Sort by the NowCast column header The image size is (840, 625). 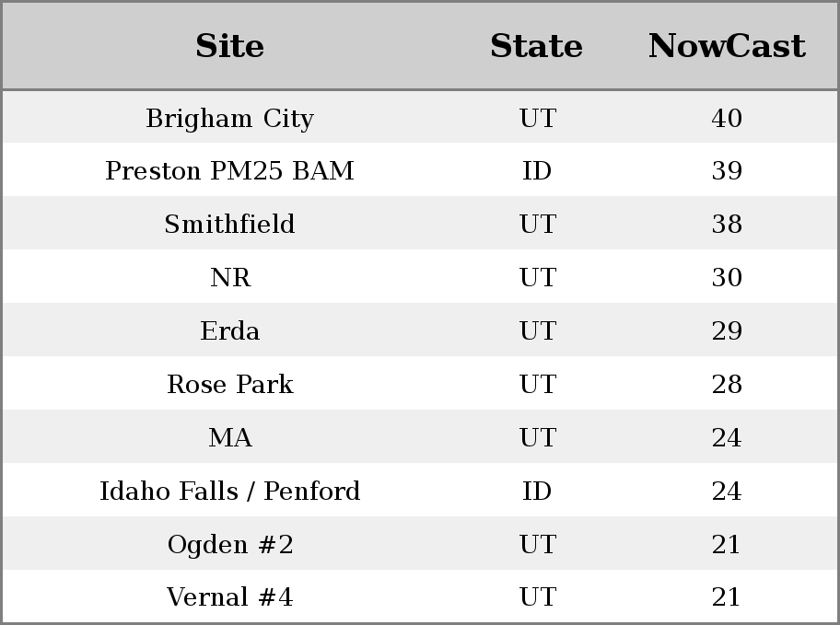[x=727, y=46]
